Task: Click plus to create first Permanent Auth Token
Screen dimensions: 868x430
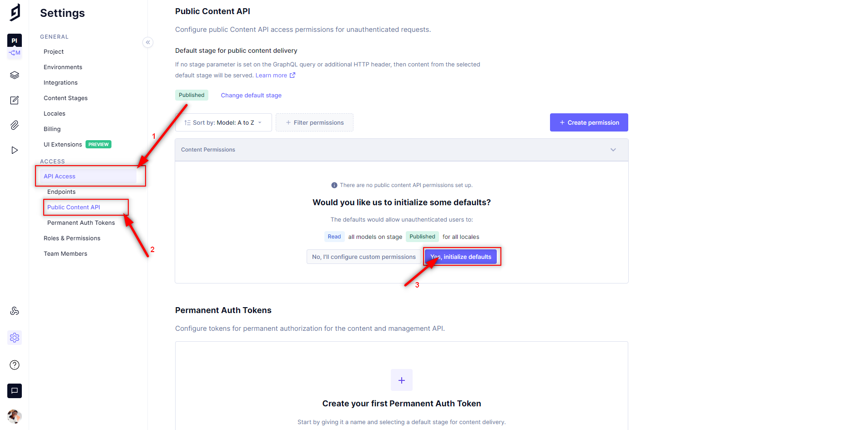Action: (x=401, y=380)
